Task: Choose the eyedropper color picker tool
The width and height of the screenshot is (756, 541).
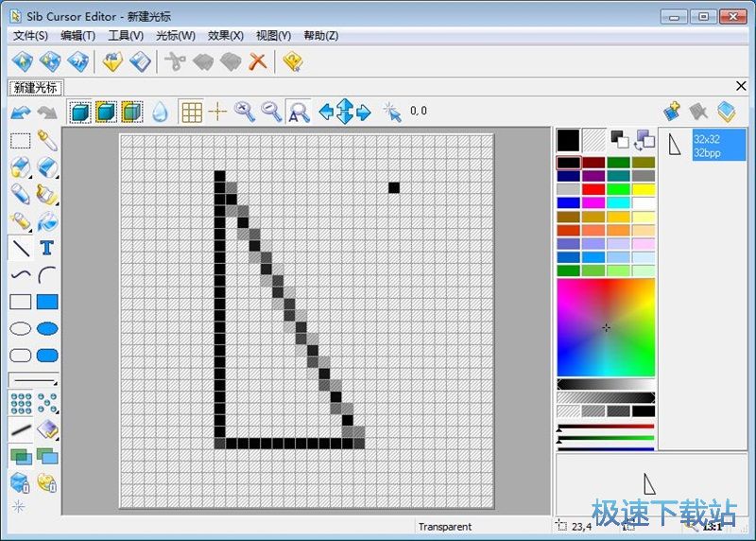Action: [46, 141]
